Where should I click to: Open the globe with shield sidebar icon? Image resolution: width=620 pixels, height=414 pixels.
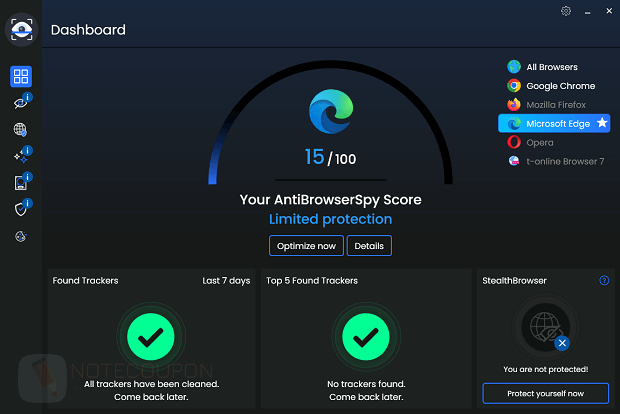[x=21, y=130]
